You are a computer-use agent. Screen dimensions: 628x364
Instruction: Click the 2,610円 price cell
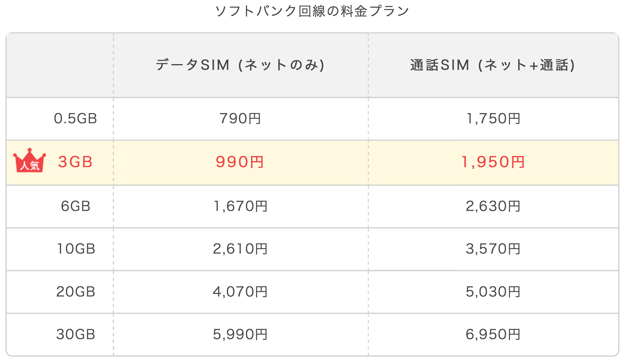240,249
